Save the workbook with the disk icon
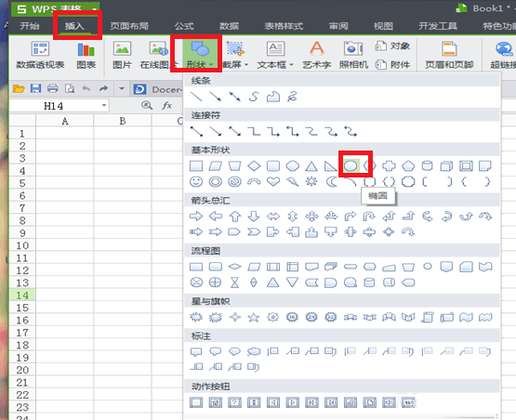 click(35, 88)
